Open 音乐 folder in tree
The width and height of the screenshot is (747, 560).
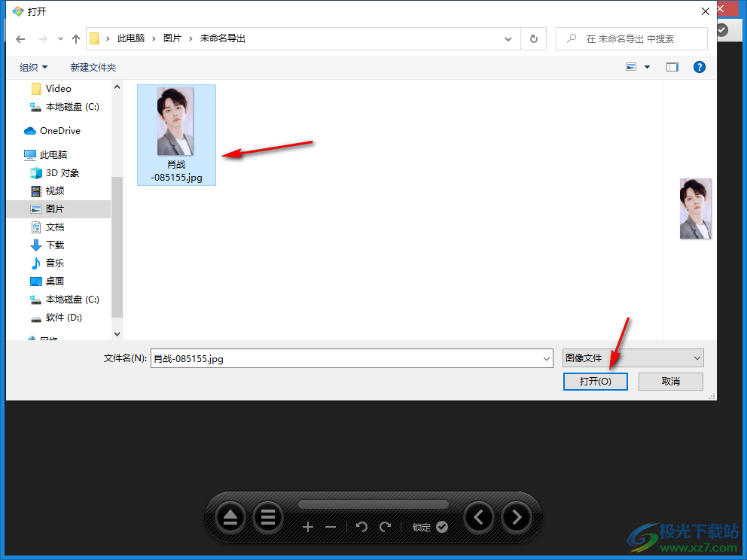tap(47, 263)
